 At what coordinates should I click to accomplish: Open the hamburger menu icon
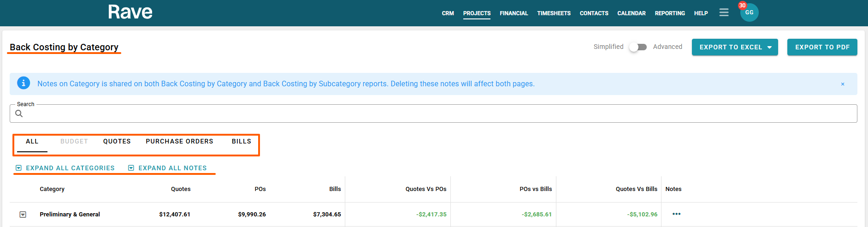pyautogui.click(x=724, y=13)
